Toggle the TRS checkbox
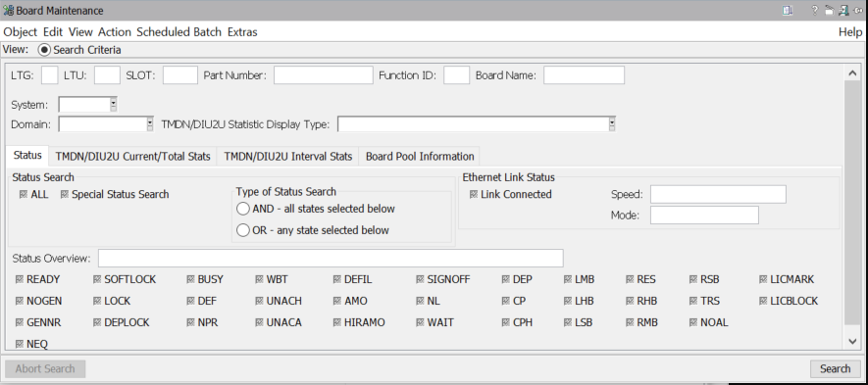The width and height of the screenshot is (868, 385). [693, 302]
